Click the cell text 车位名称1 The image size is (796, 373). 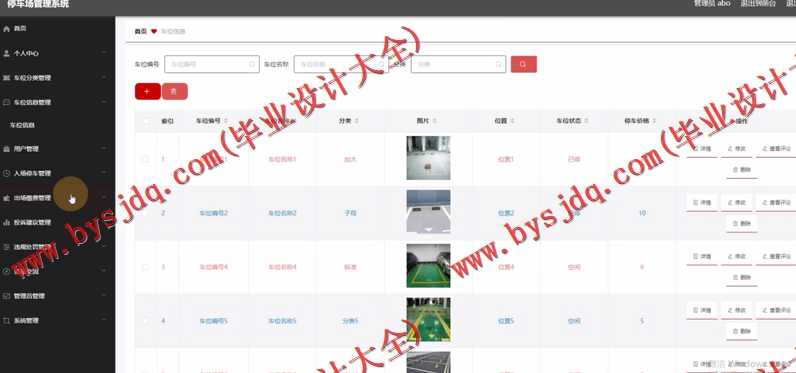point(282,159)
